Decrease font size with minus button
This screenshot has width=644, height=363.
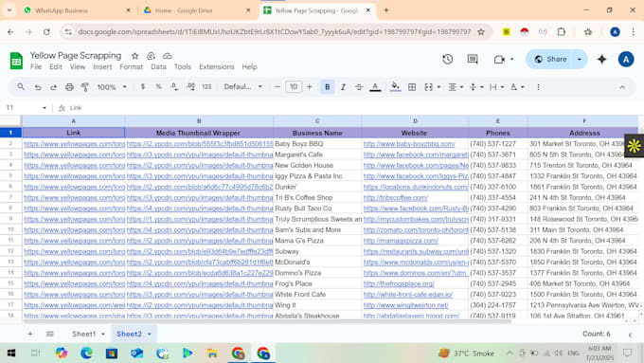pyautogui.click(x=277, y=87)
